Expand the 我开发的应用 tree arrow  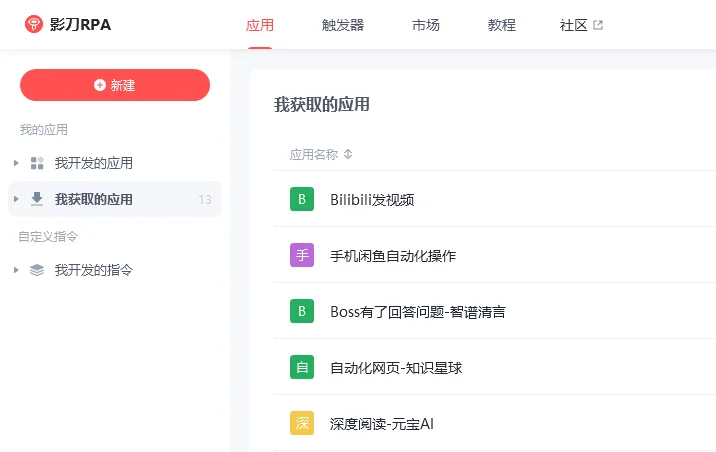(16, 163)
